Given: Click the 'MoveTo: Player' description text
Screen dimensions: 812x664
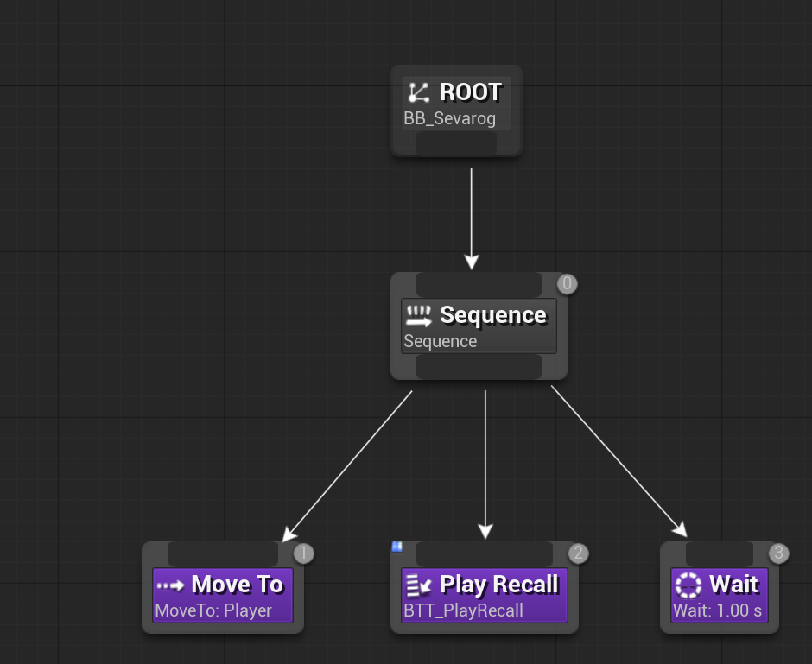Looking at the screenshot, I should tap(213, 610).
